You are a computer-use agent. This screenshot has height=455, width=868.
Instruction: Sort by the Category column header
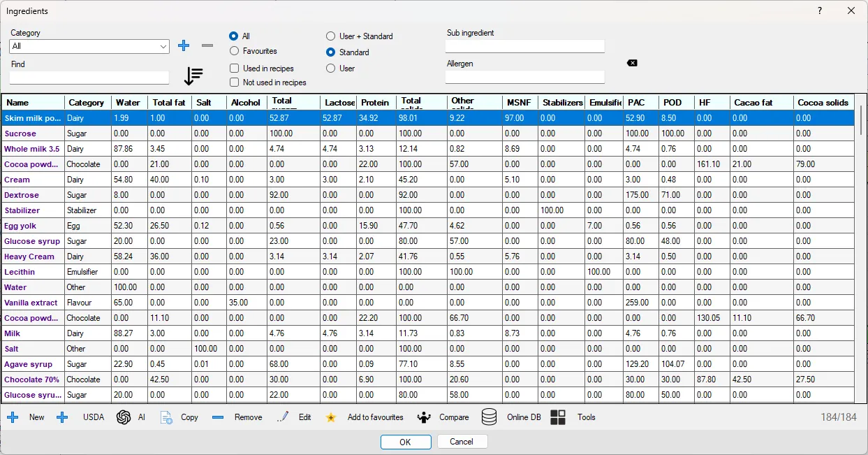[x=88, y=103]
